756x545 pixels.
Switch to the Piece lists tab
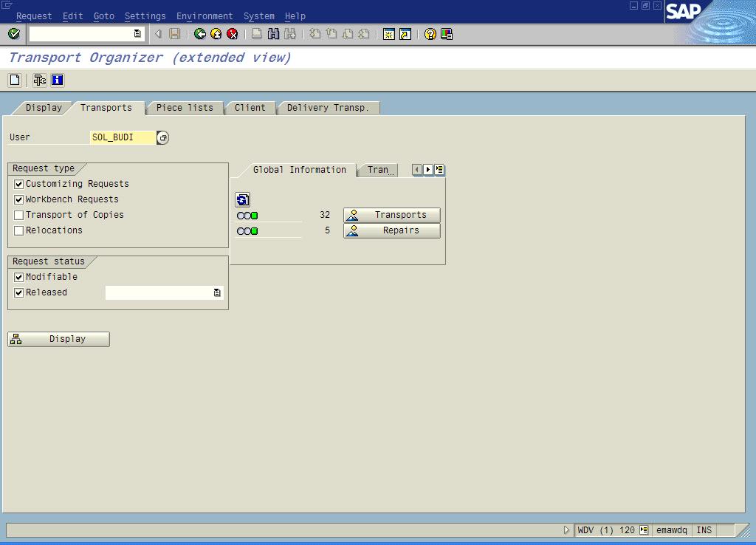pyautogui.click(x=185, y=108)
